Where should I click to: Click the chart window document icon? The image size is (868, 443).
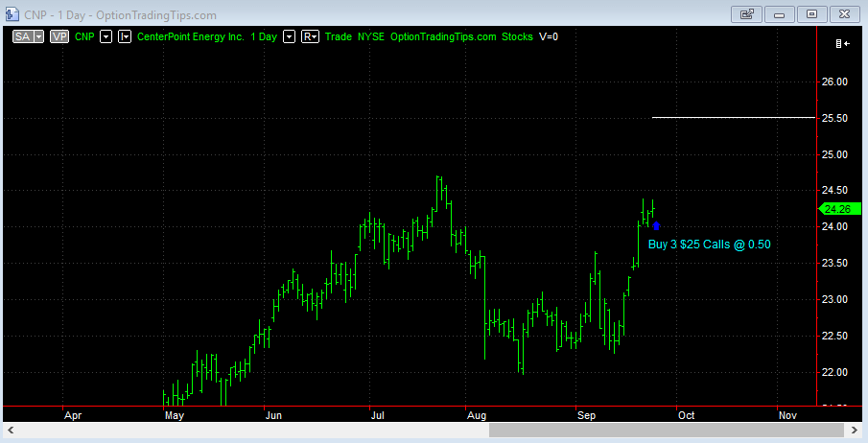pyautogui.click(x=12, y=14)
